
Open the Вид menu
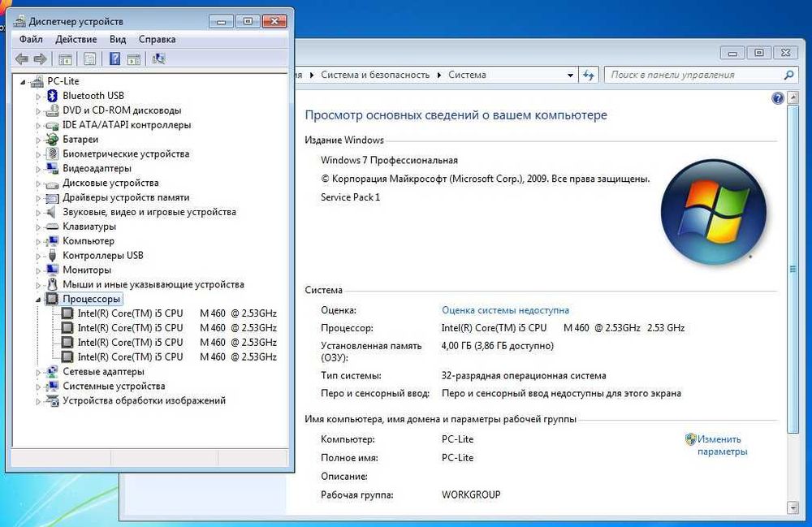pos(118,39)
